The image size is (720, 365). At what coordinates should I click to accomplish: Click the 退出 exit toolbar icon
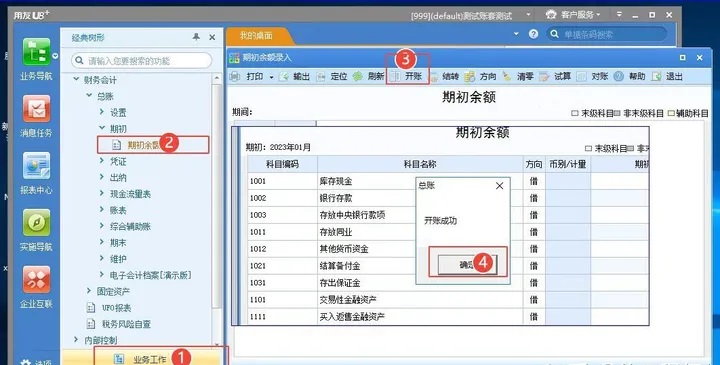(657, 77)
